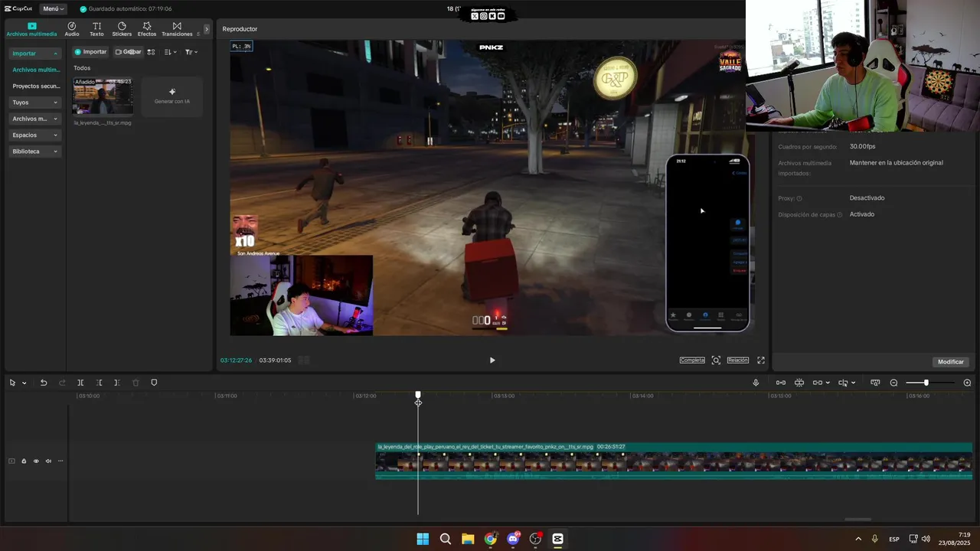980x551 pixels.
Task: Open linkage options dropdown arrow
Action: pos(828,383)
